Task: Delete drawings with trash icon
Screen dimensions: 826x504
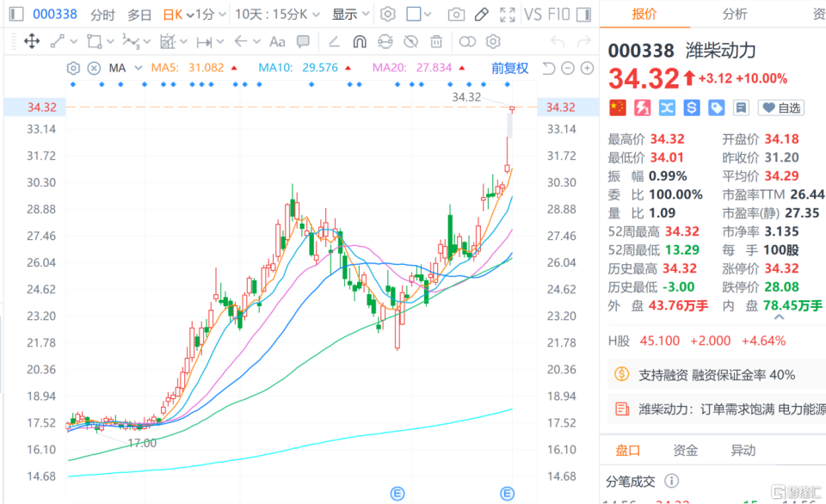Action: pos(436,41)
